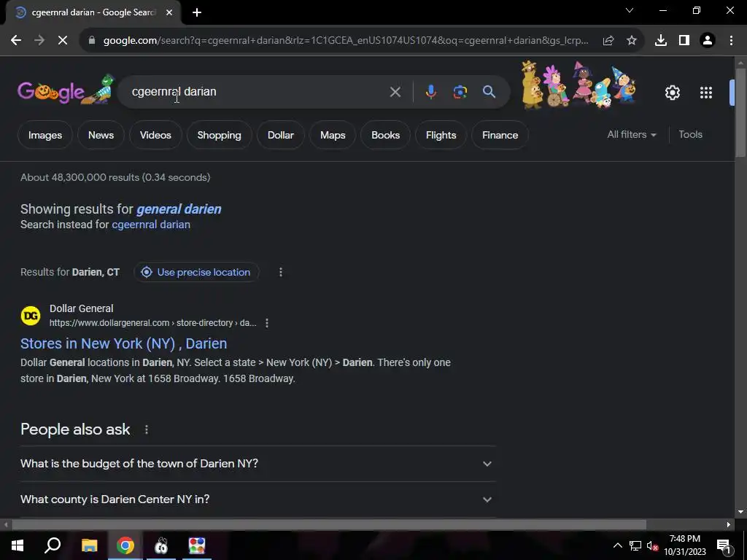Click the Halloween doodle characters
This screenshot has height=560, width=747.
(x=578, y=85)
